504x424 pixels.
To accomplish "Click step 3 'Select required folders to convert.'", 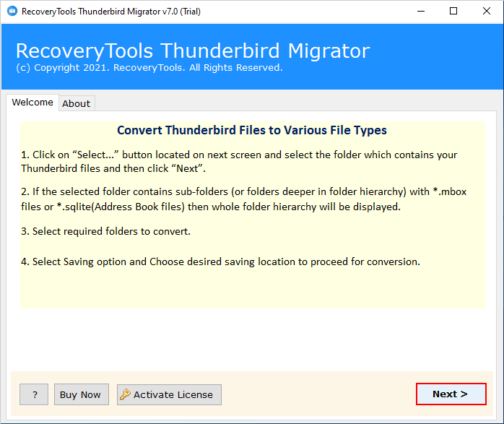I will (105, 231).
